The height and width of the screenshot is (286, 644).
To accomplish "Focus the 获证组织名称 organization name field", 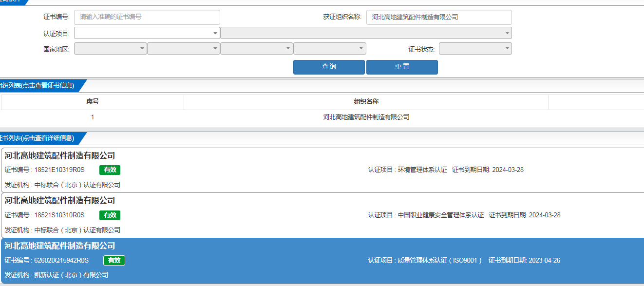I will (439, 17).
